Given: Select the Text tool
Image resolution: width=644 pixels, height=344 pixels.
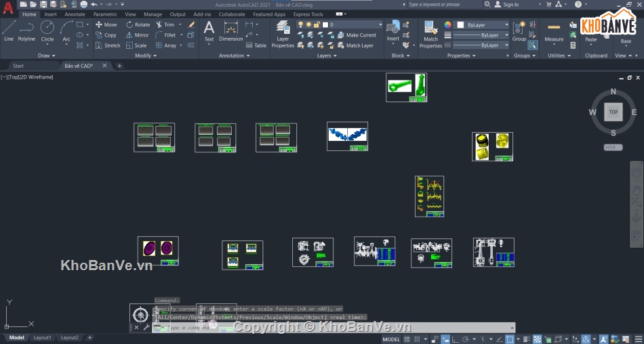Looking at the screenshot, I should coord(209,31).
